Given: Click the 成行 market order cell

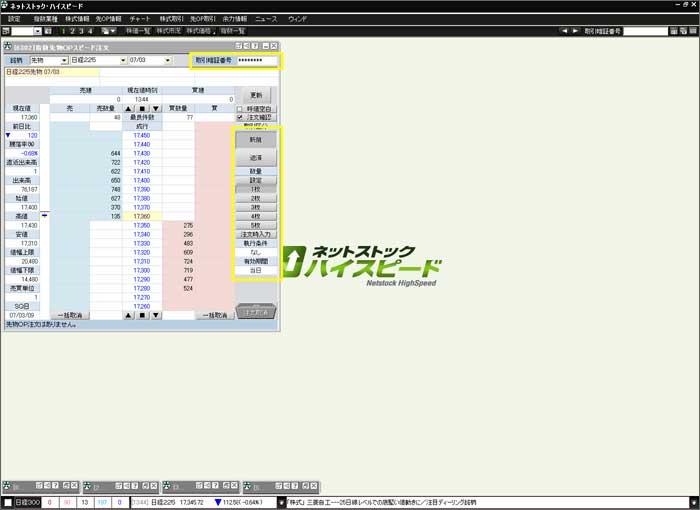Looking at the screenshot, I should 142,126.
